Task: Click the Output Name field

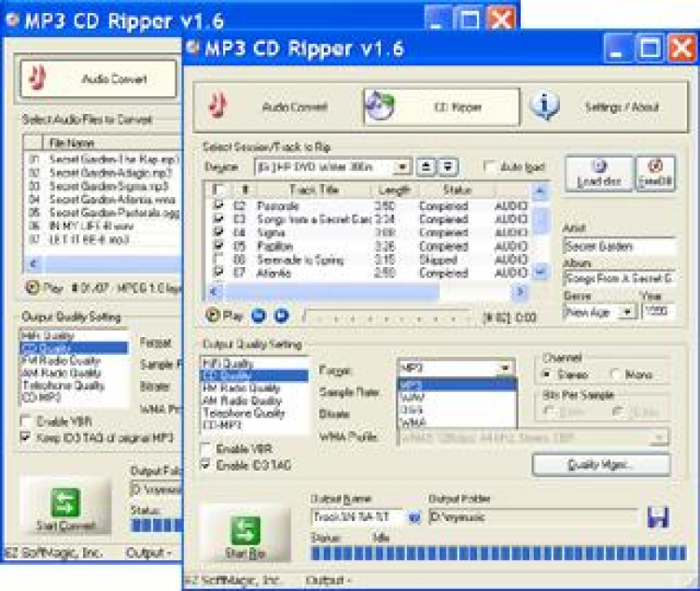Action: [356, 517]
